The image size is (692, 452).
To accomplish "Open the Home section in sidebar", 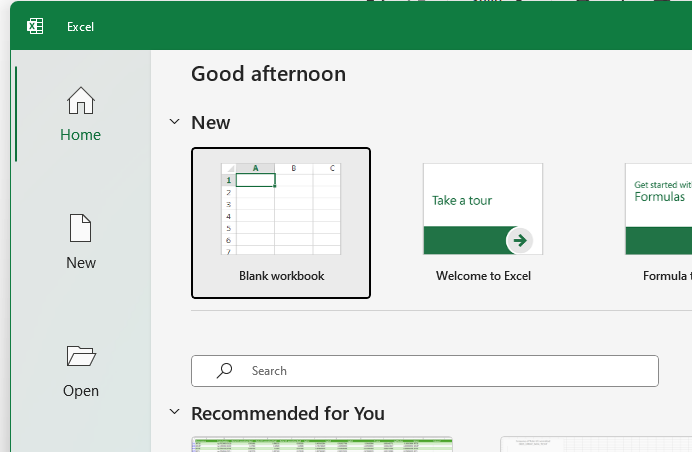I will 81,114.
